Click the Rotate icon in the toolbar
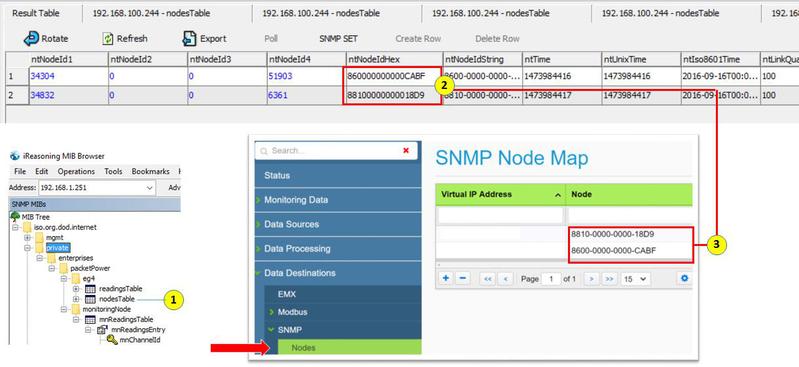The image size is (799, 367). tap(31, 38)
